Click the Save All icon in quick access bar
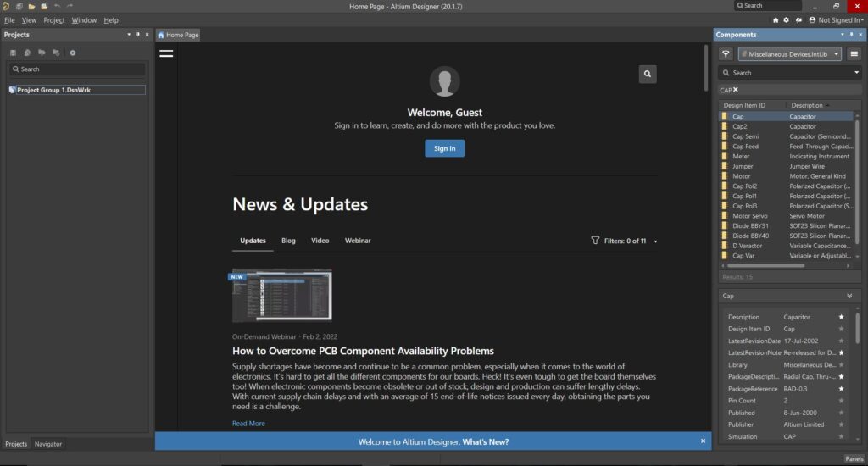 coord(19,6)
